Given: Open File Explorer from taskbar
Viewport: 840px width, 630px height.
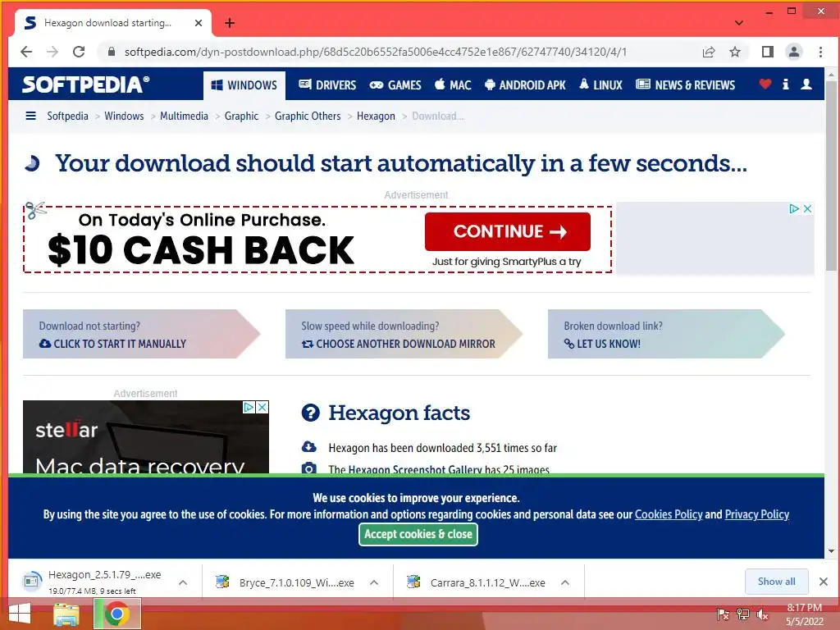Looking at the screenshot, I should coord(66,614).
